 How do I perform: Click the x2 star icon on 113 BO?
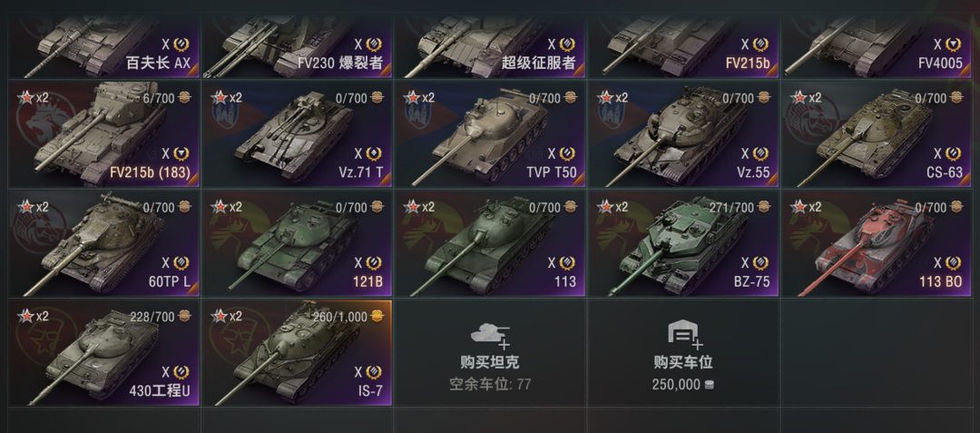coord(807,207)
